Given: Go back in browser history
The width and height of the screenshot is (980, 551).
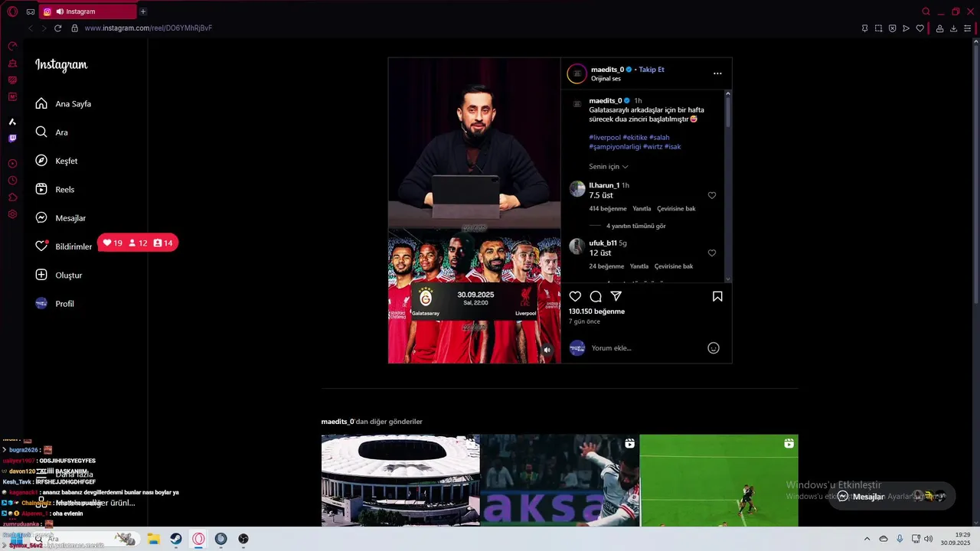Looking at the screenshot, I should [31, 28].
